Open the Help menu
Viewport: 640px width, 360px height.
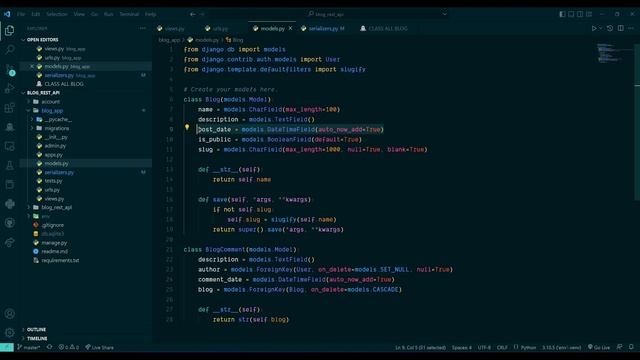150,14
